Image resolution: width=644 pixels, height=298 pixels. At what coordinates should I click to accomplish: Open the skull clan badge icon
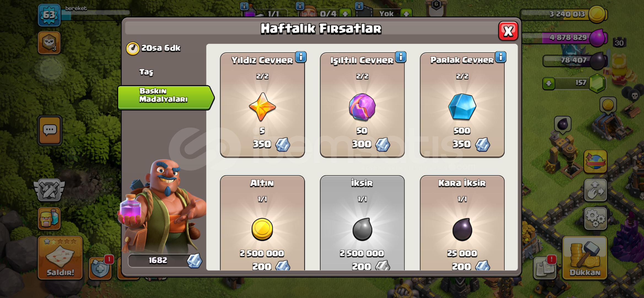tap(49, 43)
